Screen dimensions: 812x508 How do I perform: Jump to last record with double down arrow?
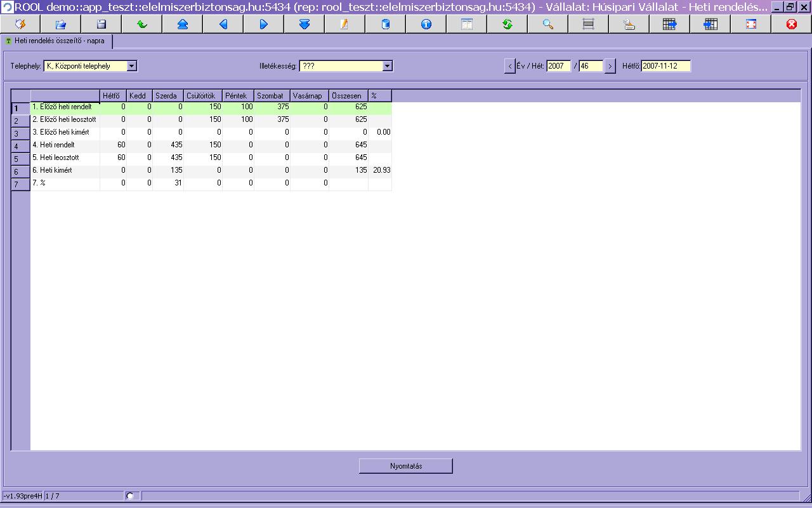point(304,24)
